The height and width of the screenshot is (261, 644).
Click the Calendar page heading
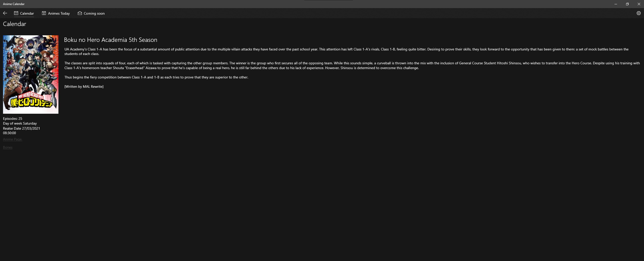(x=15, y=24)
